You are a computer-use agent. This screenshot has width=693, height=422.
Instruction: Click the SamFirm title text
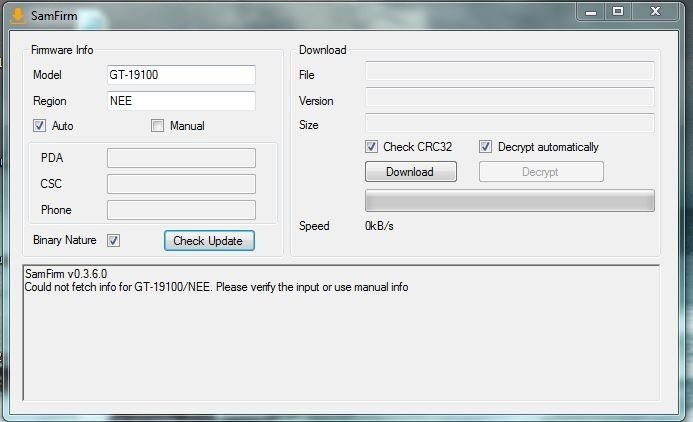click(54, 16)
